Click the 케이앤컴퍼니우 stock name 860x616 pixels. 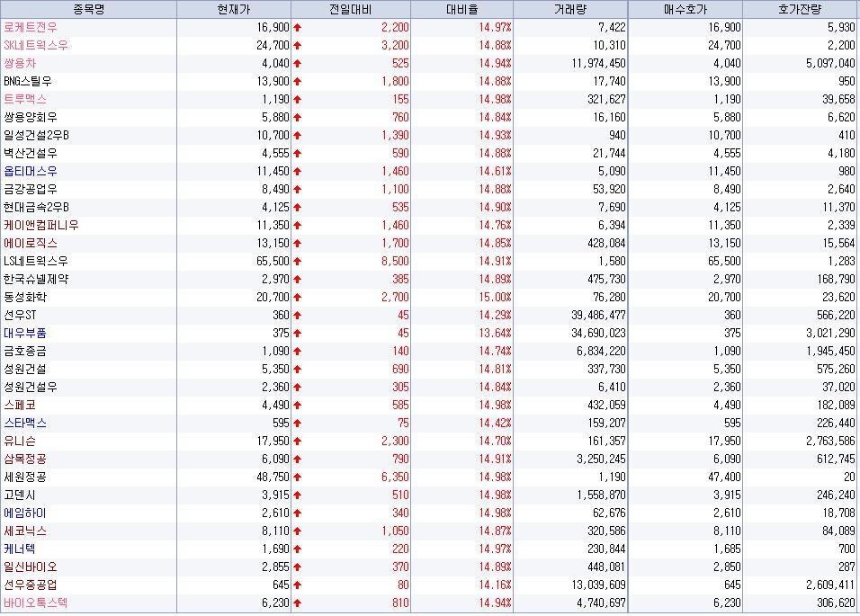tap(41, 225)
